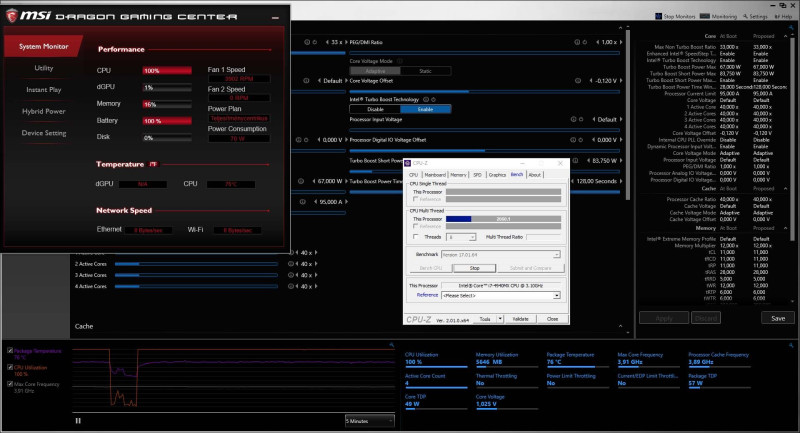Adjust the 2 Active Cores ratio slider

point(196,264)
